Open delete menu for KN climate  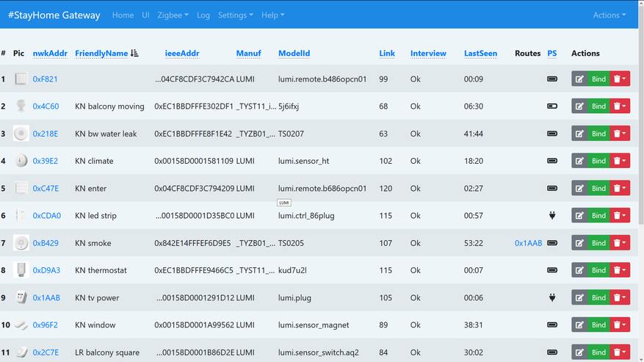pos(620,161)
